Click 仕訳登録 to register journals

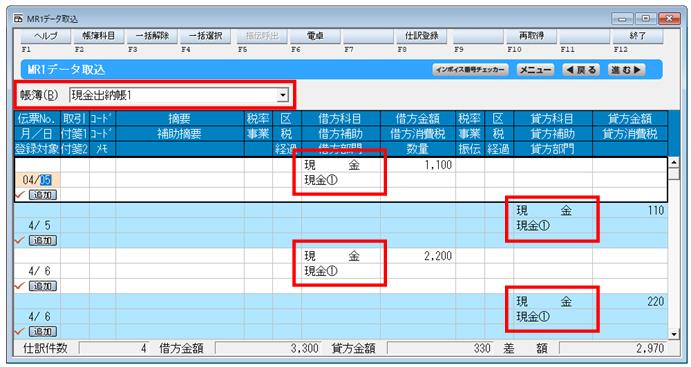[421, 36]
